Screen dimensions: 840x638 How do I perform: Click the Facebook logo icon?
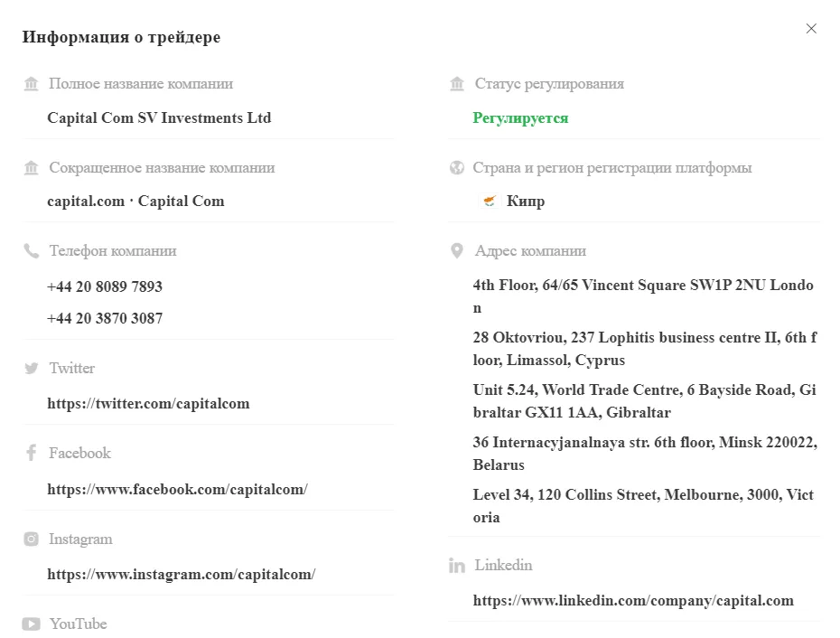pos(31,453)
